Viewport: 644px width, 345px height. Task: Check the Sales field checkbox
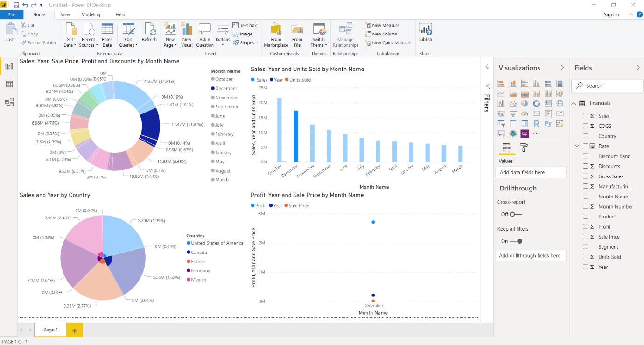586,116
